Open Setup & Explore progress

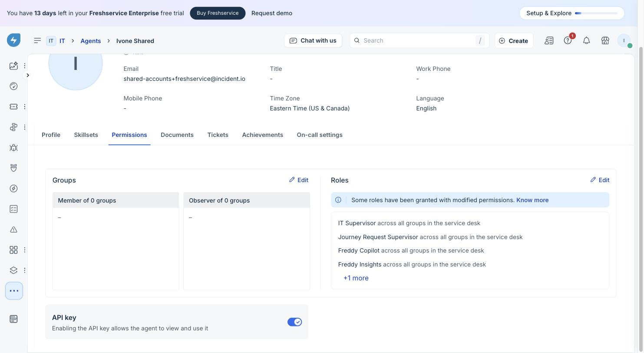pos(572,13)
